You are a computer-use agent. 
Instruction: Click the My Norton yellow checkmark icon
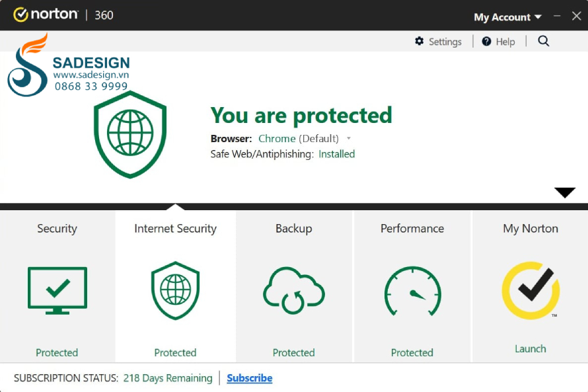point(531,290)
